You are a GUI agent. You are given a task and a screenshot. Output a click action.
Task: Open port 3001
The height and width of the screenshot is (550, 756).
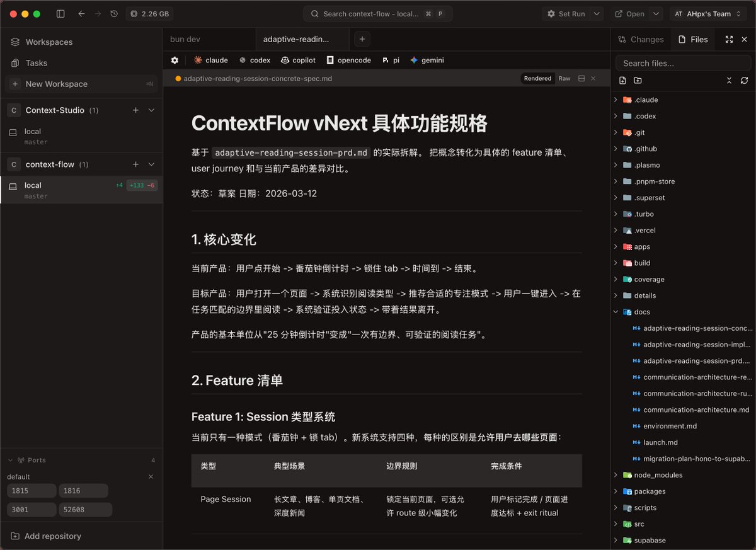pos(31,510)
